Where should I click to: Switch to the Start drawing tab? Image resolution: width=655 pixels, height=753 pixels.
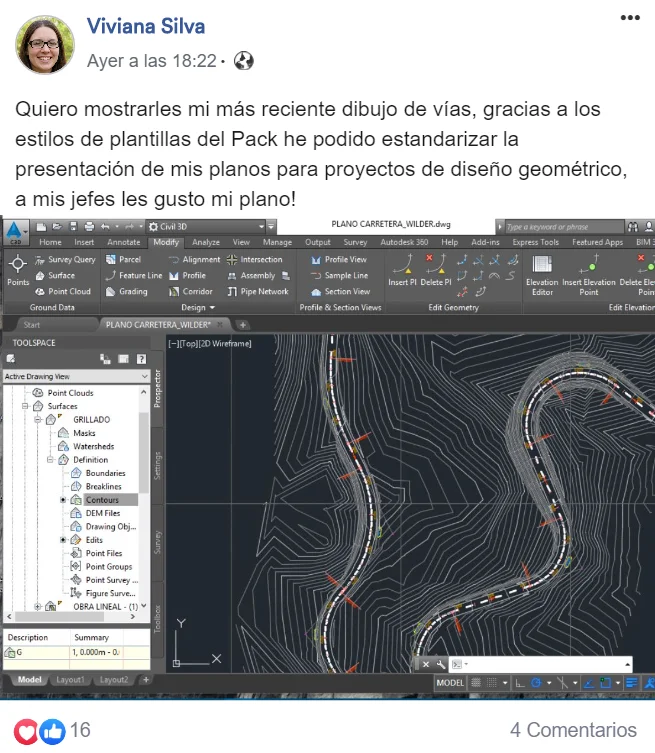32,325
